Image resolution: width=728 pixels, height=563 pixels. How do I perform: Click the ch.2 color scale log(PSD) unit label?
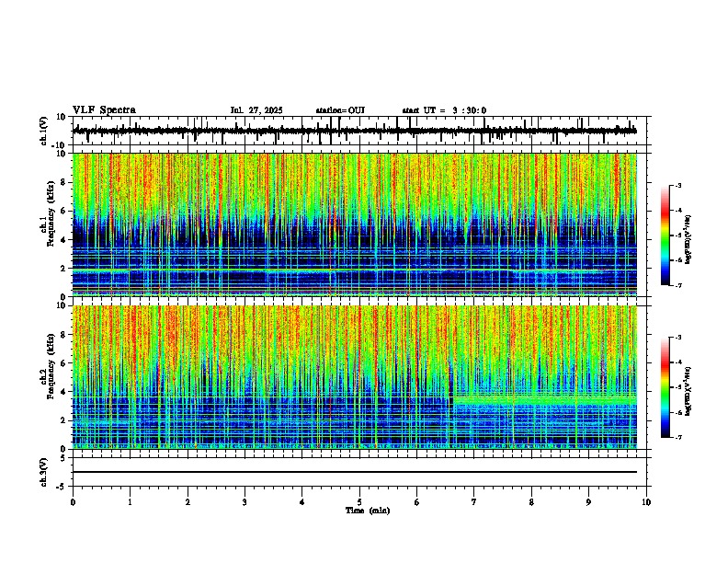pos(688,391)
